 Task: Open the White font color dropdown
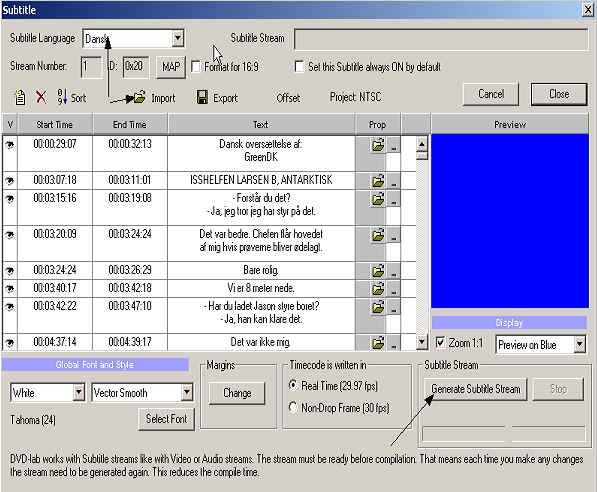(x=78, y=392)
